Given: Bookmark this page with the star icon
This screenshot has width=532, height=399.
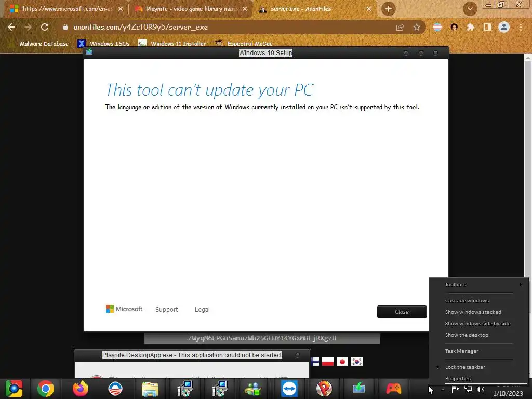Looking at the screenshot, I should 417,28.
